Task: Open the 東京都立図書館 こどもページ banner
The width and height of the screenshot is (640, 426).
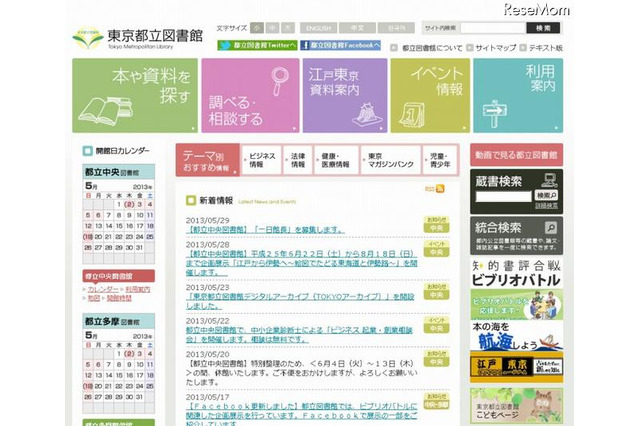Action: click(516, 406)
